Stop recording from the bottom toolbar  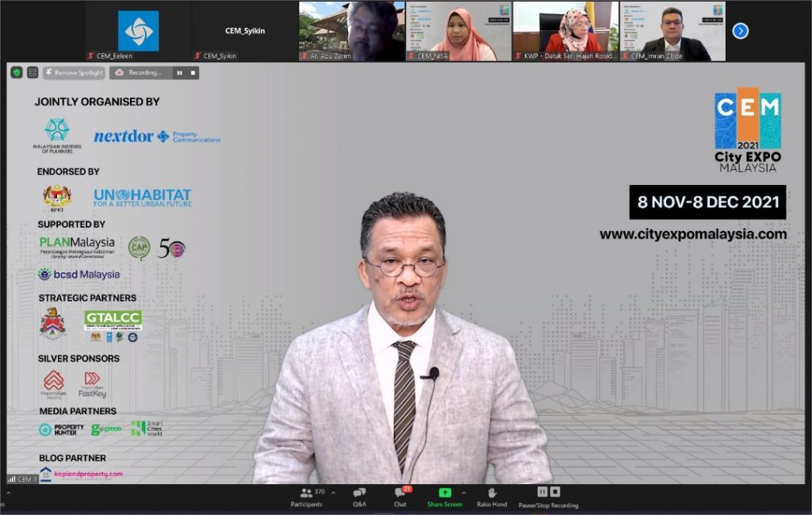[x=555, y=492]
